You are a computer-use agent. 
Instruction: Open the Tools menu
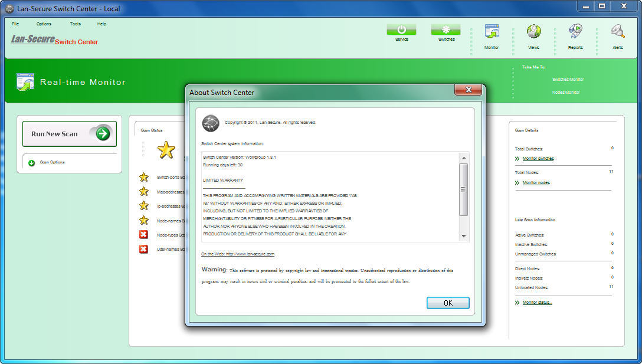click(76, 24)
